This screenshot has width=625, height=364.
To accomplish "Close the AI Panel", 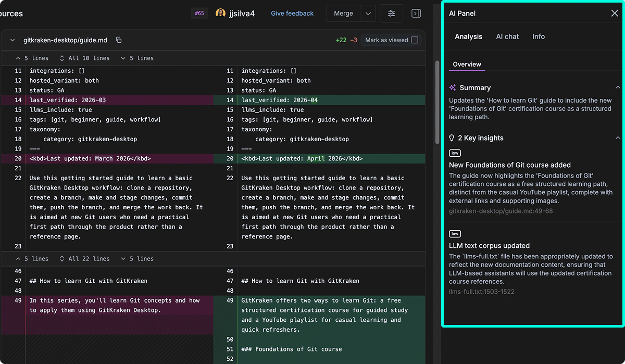I will (615, 14).
